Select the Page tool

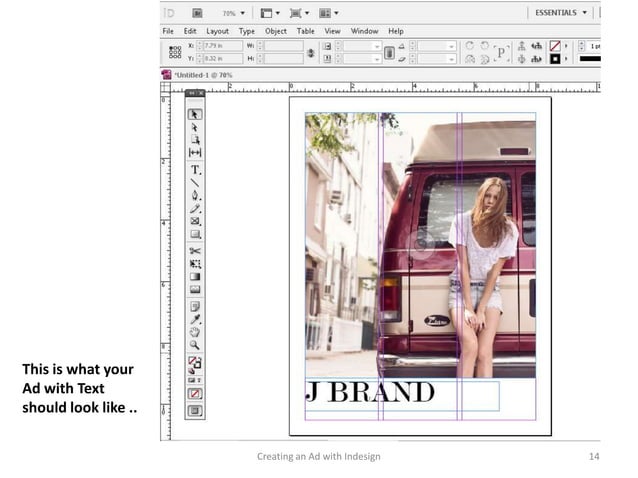point(195,140)
